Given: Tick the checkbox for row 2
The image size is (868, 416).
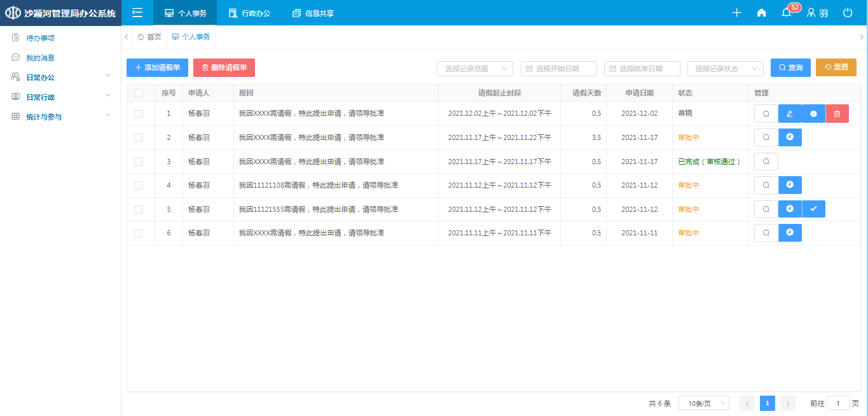Looking at the screenshot, I should tap(138, 137).
